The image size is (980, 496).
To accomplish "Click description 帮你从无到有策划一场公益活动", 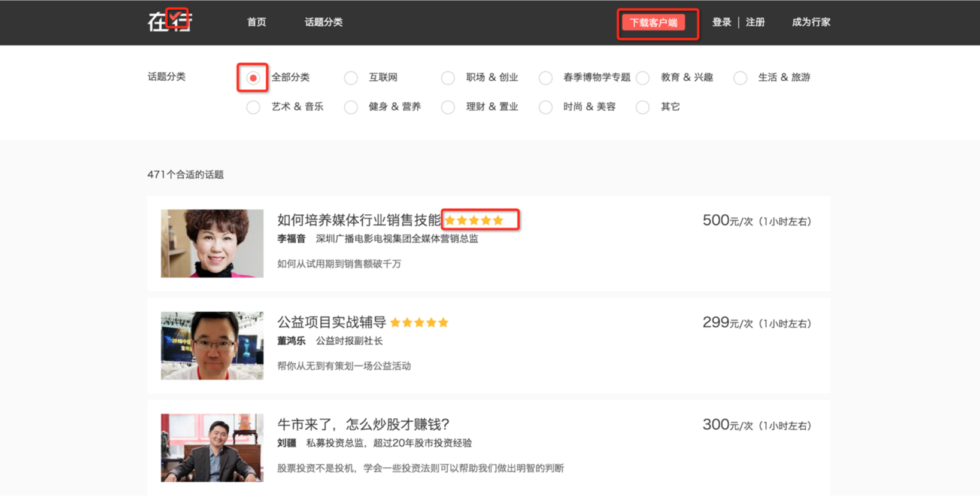I will [344, 366].
